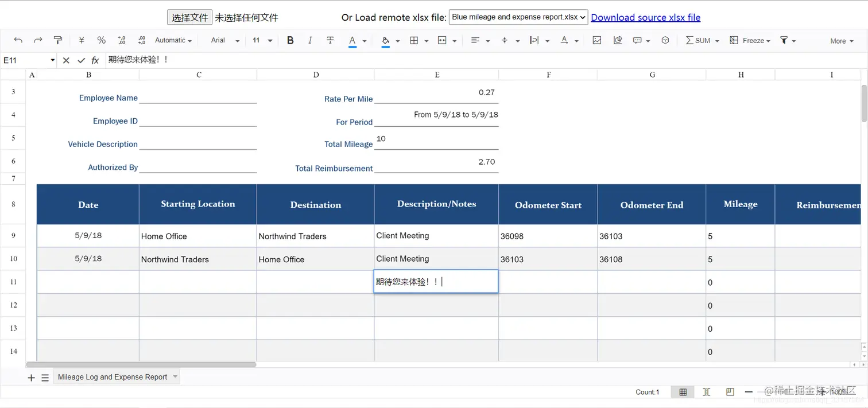Click the comment bubble icon
Viewport: 868px width, 408px height.
click(x=637, y=40)
